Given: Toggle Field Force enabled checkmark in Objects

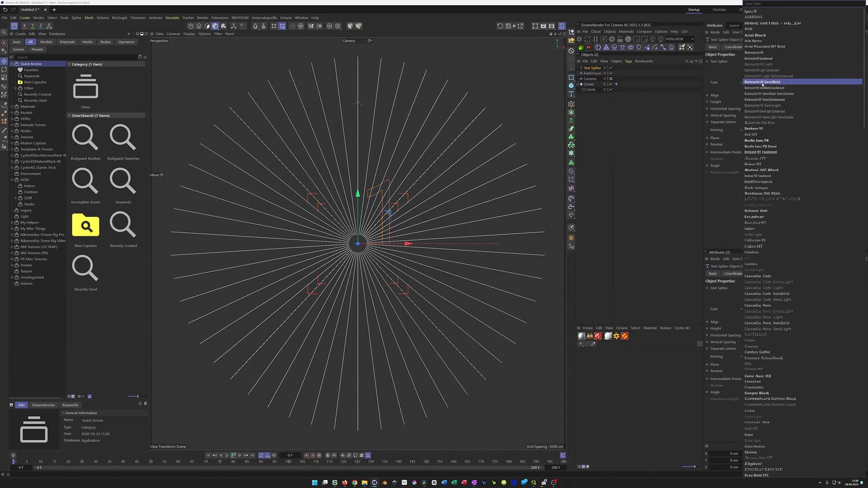Looking at the screenshot, I should tap(610, 73).
